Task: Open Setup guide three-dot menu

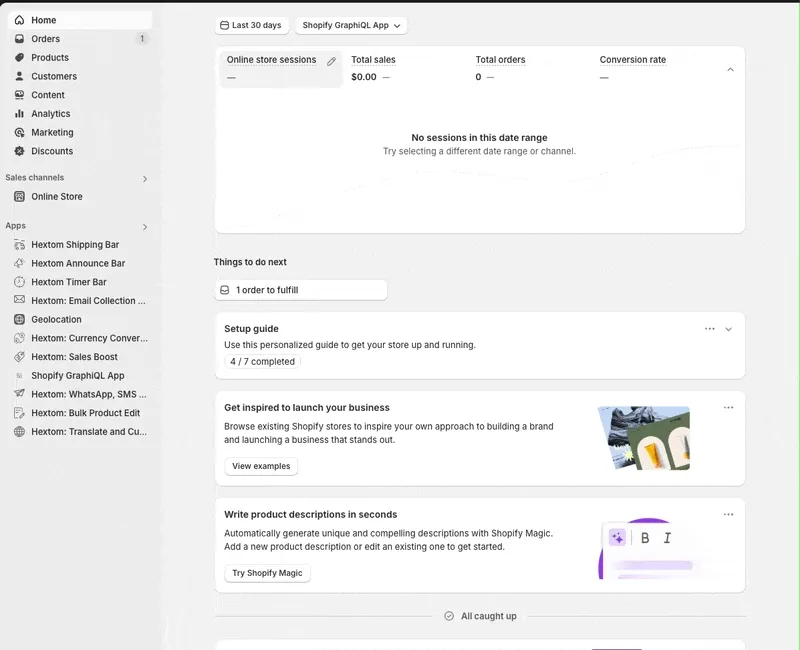Action: (x=710, y=329)
